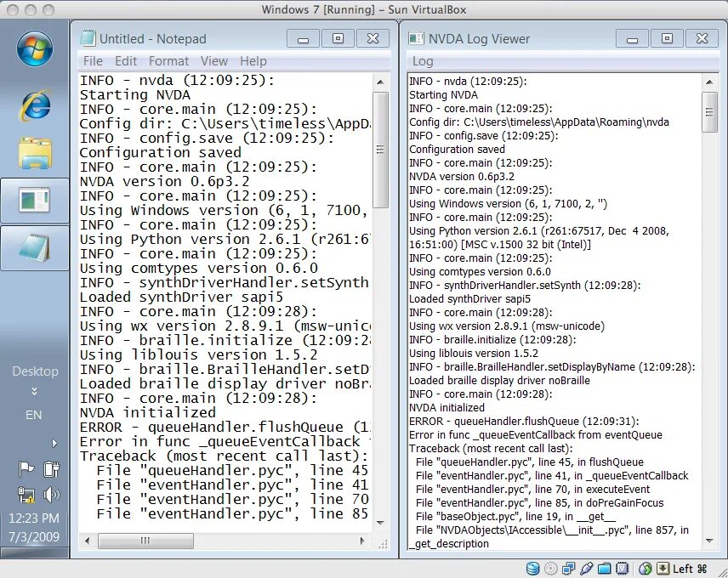Open the Windows Start orb
Image resolution: width=728 pixels, height=578 pixels.
pyautogui.click(x=34, y=48)
